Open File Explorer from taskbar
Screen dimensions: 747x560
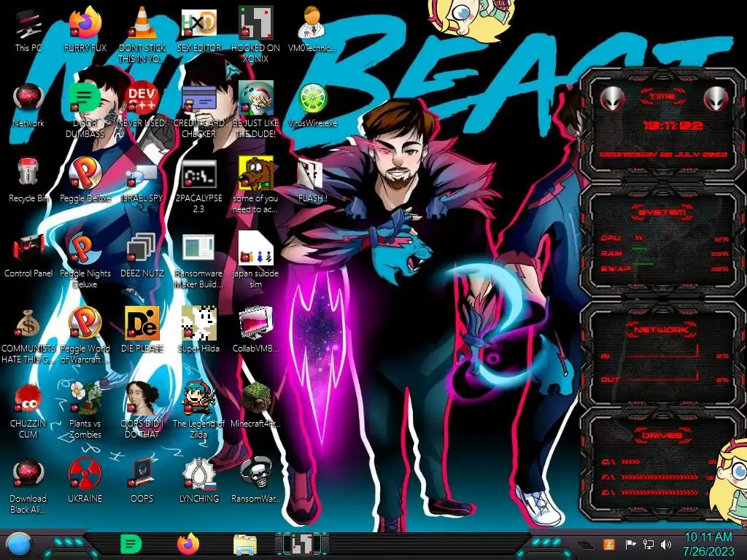coord(245,544)
